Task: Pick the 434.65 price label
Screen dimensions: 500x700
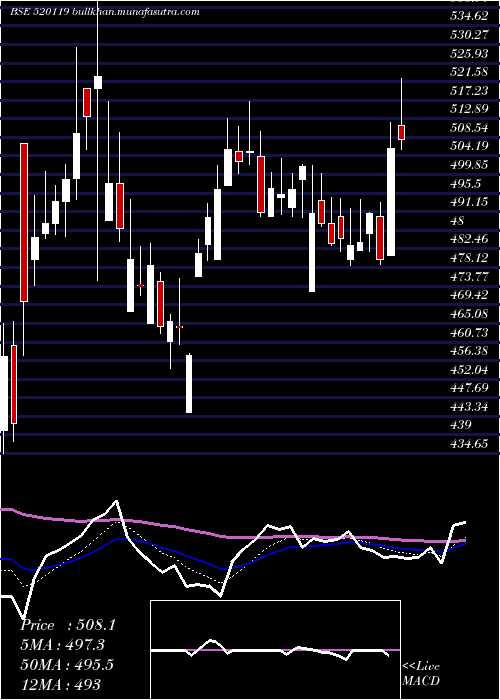Action: pos(469,443)
